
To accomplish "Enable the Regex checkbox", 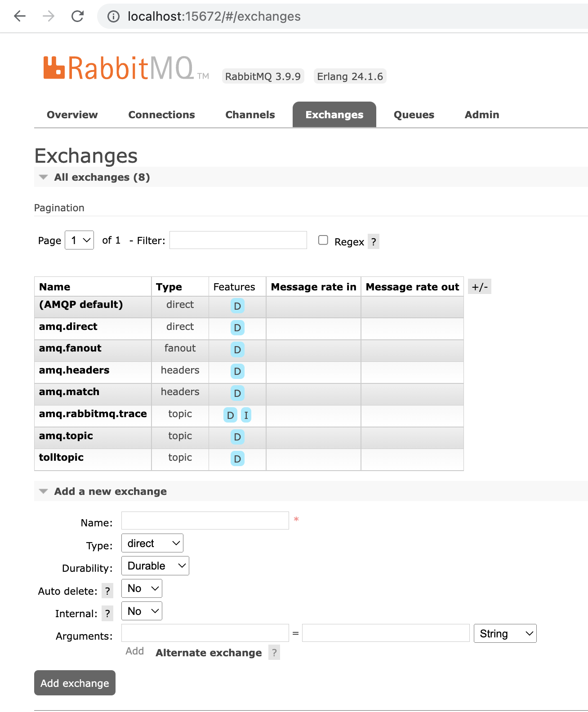I will (x=323, y=240).
